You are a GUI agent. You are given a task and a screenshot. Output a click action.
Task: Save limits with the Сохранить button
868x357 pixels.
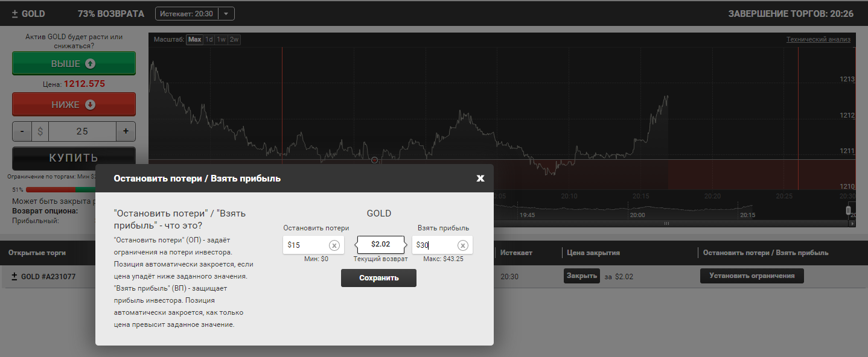coord(378,278)
